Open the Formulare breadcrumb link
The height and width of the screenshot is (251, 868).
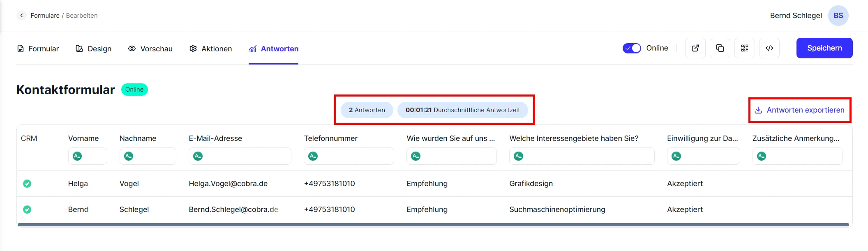(x=45, y=16)
